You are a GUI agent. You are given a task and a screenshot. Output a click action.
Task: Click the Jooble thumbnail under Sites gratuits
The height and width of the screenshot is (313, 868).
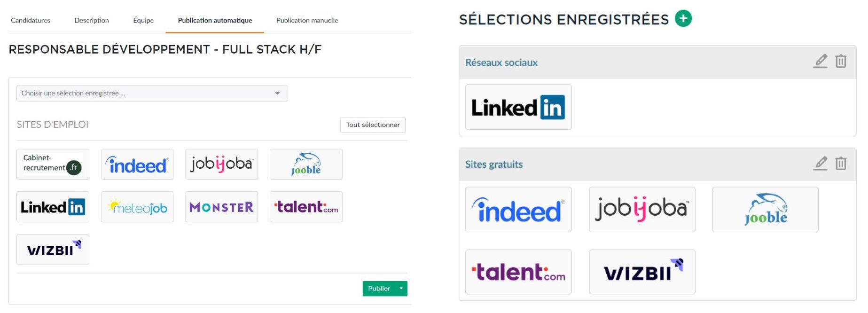[x=765, y=210]
